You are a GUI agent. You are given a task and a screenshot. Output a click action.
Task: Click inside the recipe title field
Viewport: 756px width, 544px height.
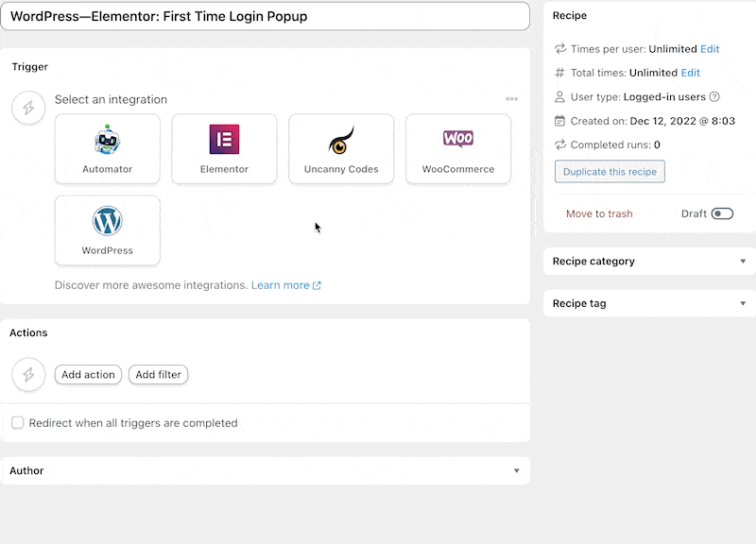[266, 15]
